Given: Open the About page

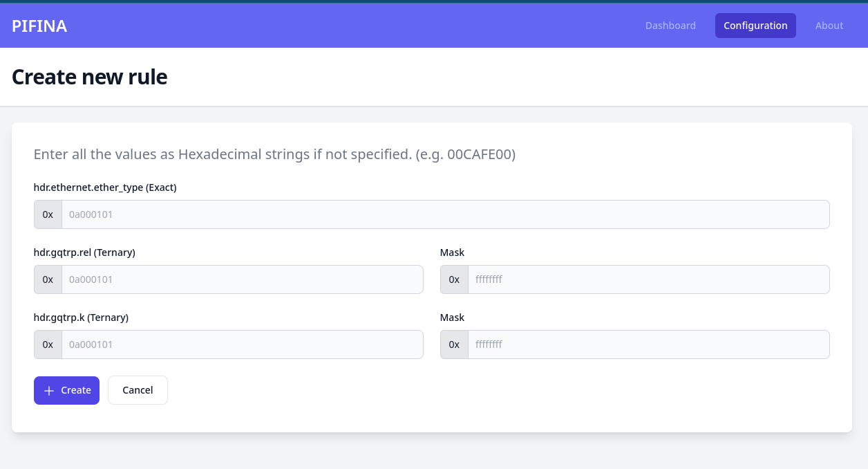Looking at the screenshot, I should pos(829,26).
